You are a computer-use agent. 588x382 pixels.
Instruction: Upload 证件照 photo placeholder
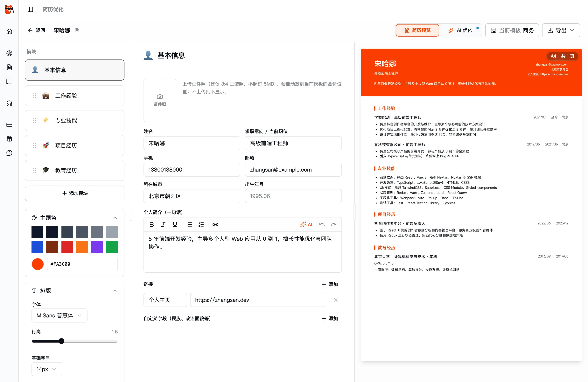click(x=160, y=100)
